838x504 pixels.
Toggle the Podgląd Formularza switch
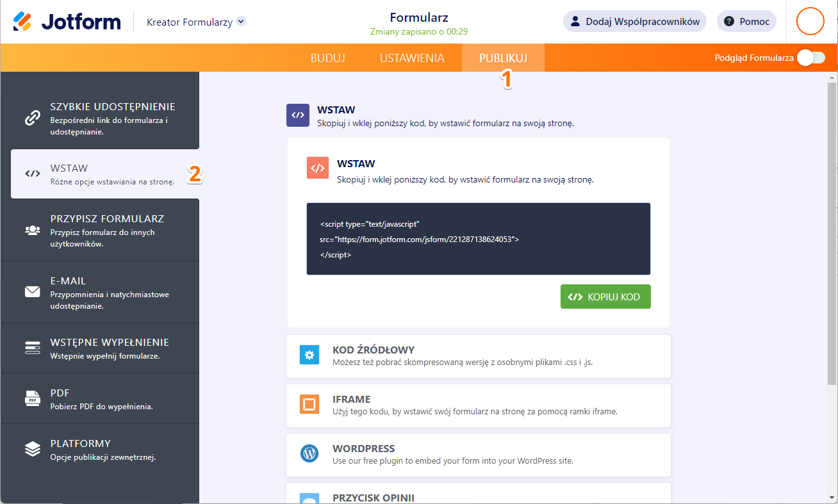point(810,58)
